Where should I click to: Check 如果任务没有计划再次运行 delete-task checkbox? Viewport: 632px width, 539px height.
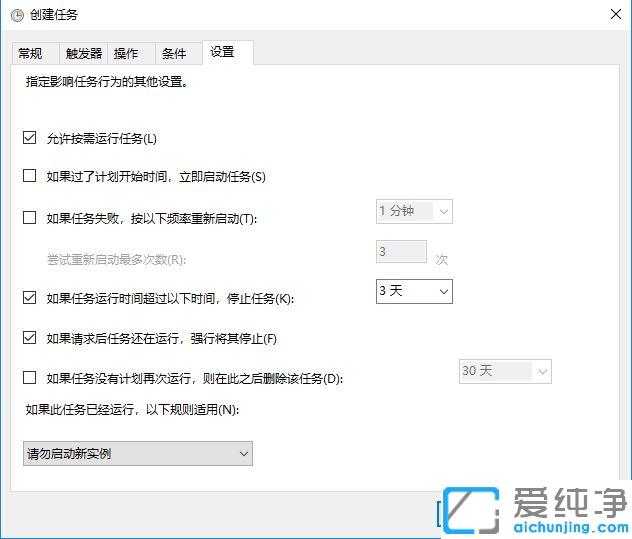click(30, 378)
